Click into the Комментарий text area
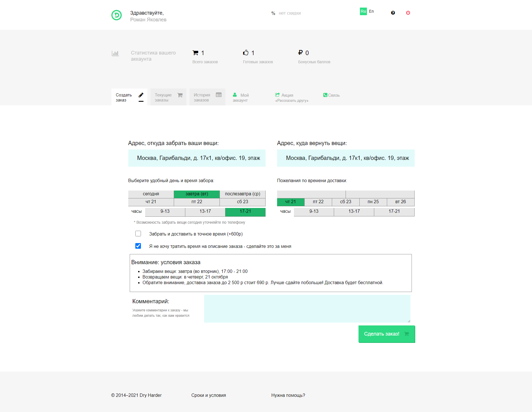Viewport: 532px width, 412px height. coord(307,308)
